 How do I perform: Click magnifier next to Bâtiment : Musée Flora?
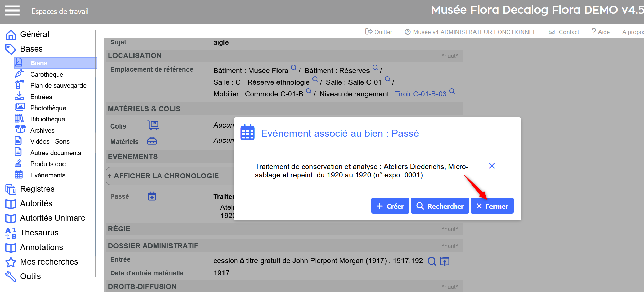tap(294, 67)
